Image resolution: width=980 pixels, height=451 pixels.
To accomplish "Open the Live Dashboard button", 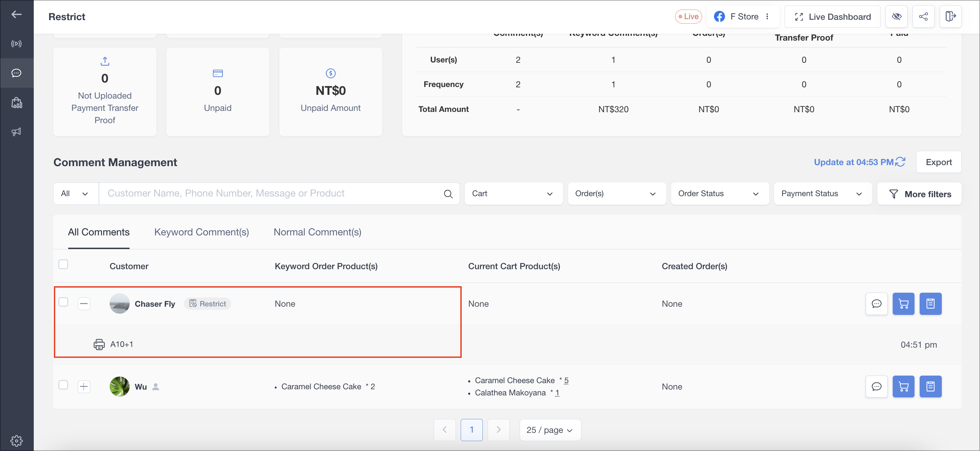I will click(832, 17).
